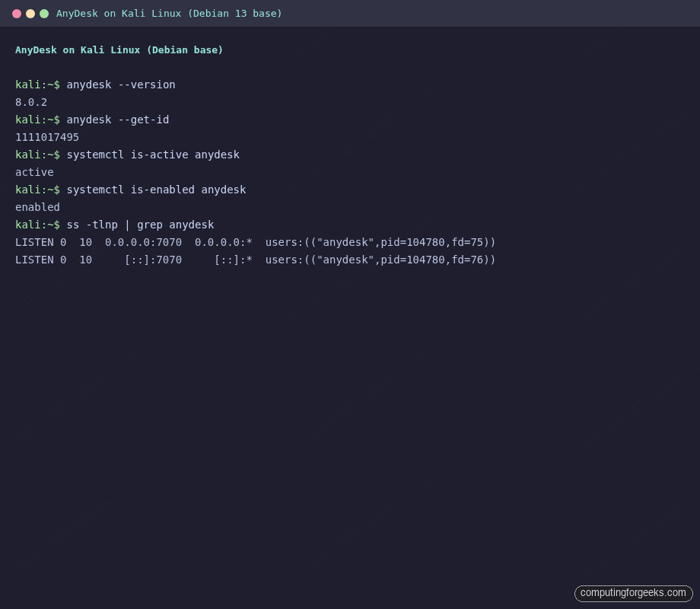Image resolution: width=700 pixels, height=609 pixels.
Task: Click the systemctl is-active anydesk command
Action: 152,155
